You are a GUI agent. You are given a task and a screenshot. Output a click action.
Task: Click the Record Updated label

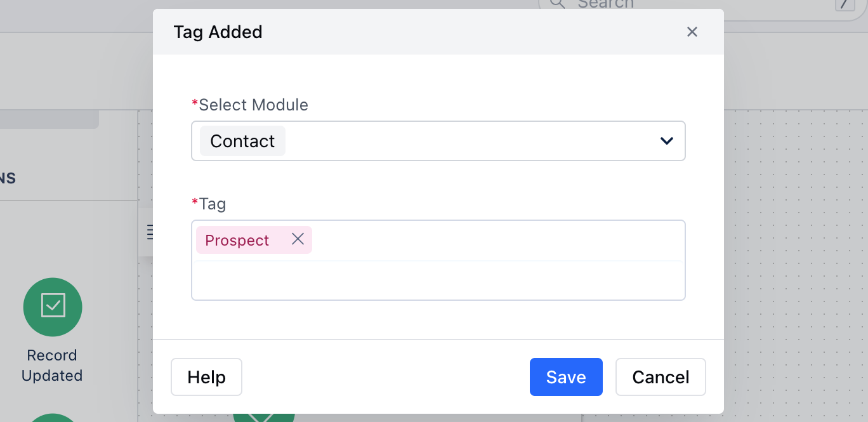click(x=52, y=366)
